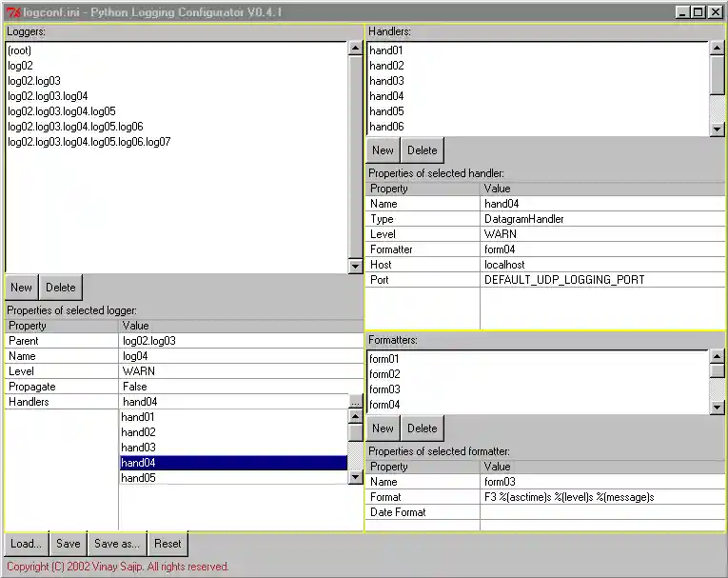Click the Handlers list scroll up arrow
The width and height of the screenshot is (728, 578).
tap(717, 49)
